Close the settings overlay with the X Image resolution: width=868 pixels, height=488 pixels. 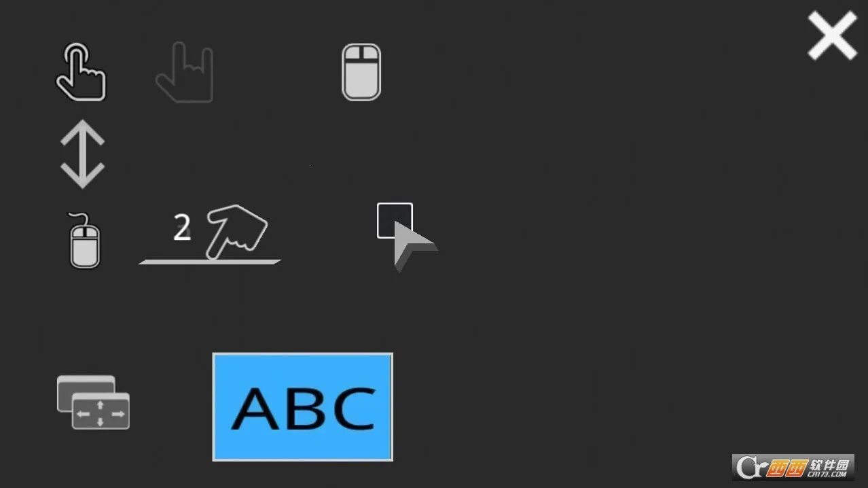point(832,36)
